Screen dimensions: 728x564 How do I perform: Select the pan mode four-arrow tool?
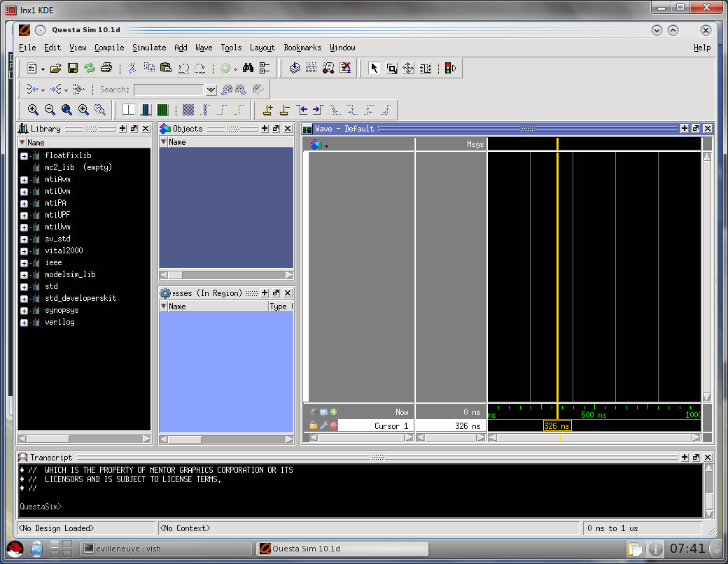[x=408, y=69]
